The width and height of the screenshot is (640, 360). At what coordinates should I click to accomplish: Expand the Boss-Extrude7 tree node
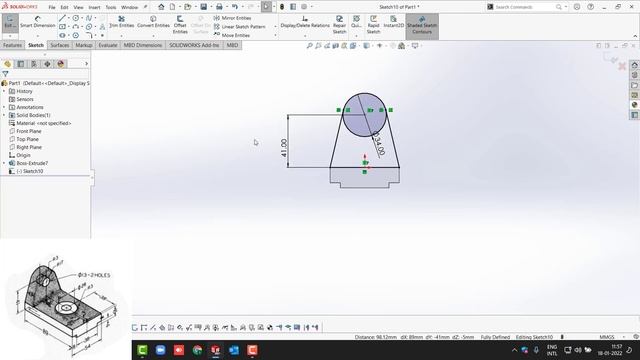point(4,163)
